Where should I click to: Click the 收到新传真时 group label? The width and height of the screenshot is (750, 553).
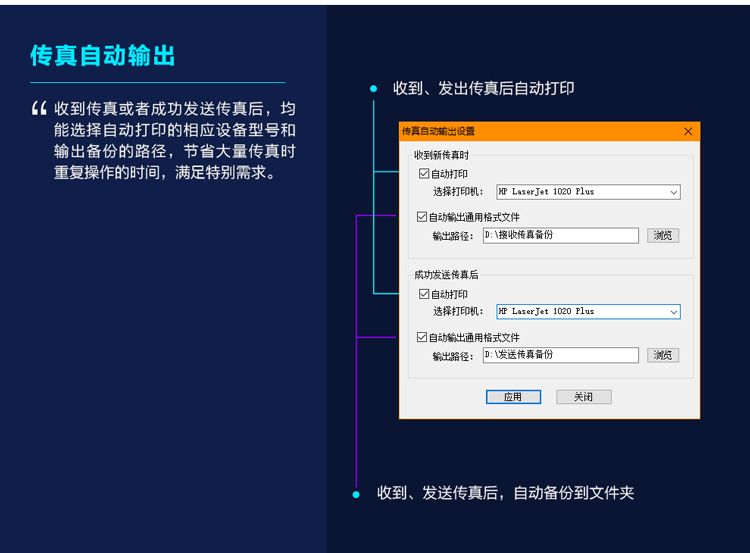tap(441, 155)
